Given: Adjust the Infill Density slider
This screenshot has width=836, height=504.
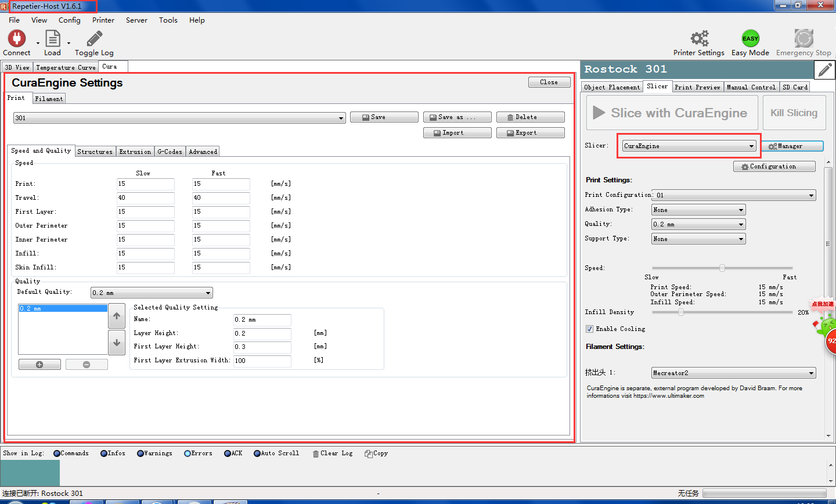Looking at the screenshot, I should click(x=681, y=312).
